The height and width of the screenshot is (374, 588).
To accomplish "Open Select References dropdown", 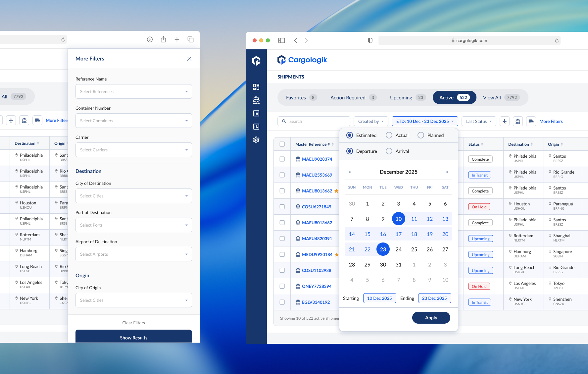I will tap(134, 91).
